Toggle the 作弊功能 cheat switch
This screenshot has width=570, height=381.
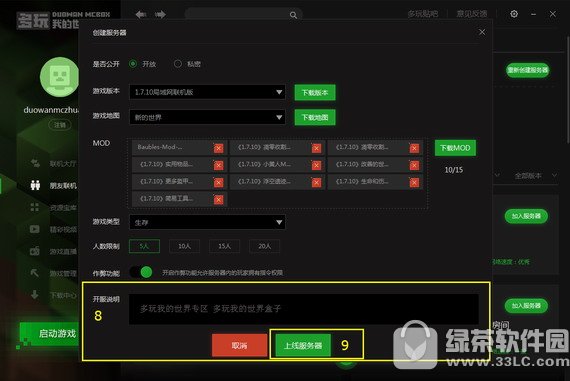[141, 272]
